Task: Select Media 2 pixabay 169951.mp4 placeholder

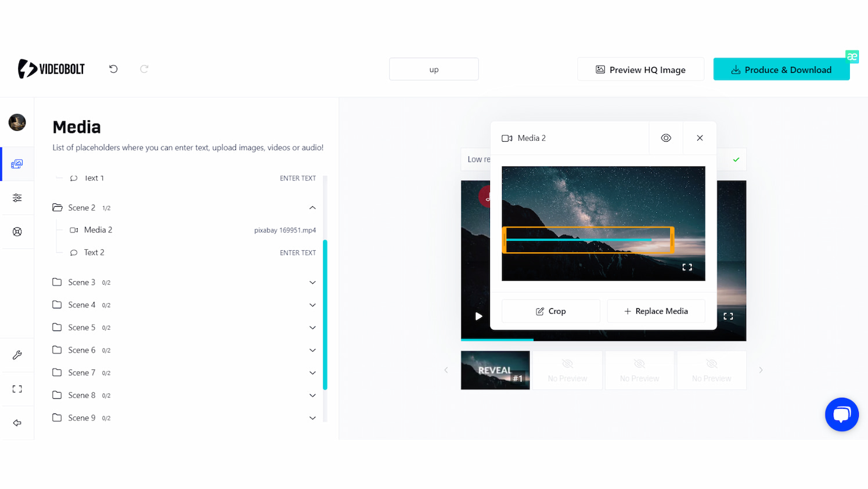Action: point(99,229)
